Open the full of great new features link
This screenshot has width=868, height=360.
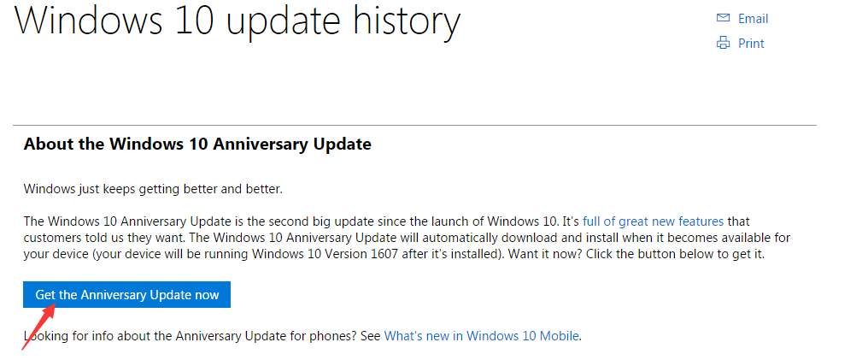tap(653, 221)
